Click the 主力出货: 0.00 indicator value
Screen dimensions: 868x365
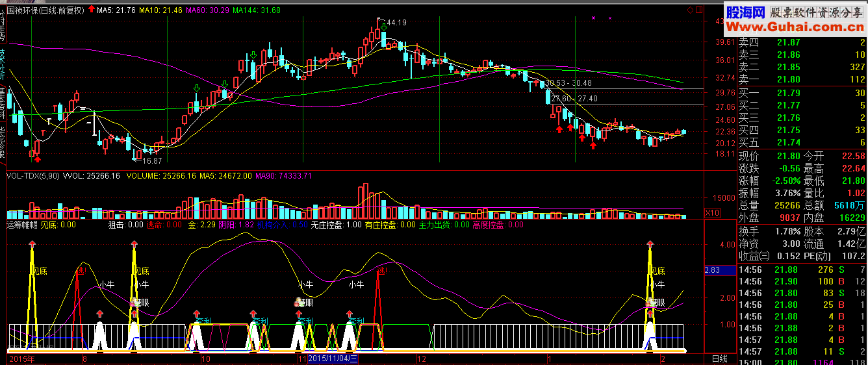444,225
